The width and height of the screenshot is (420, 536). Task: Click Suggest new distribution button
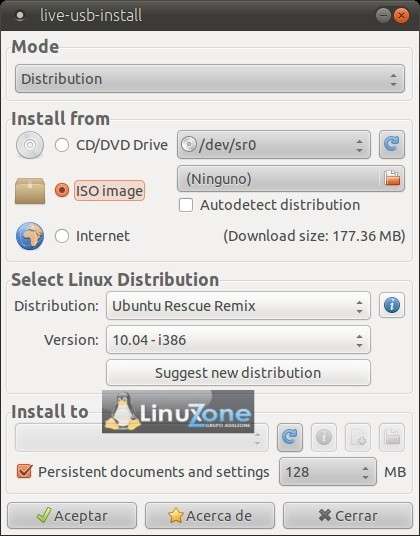pyautogui.click(x=238, y=373)
